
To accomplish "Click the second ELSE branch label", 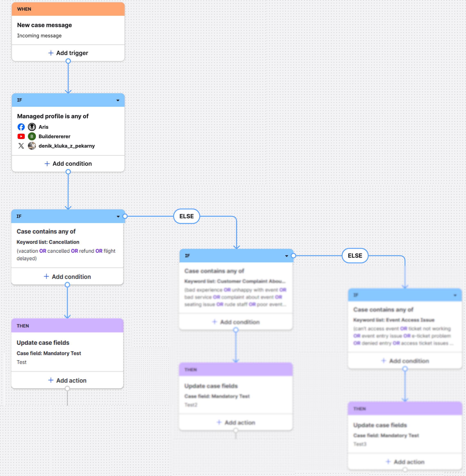I will tap(355, 256).
